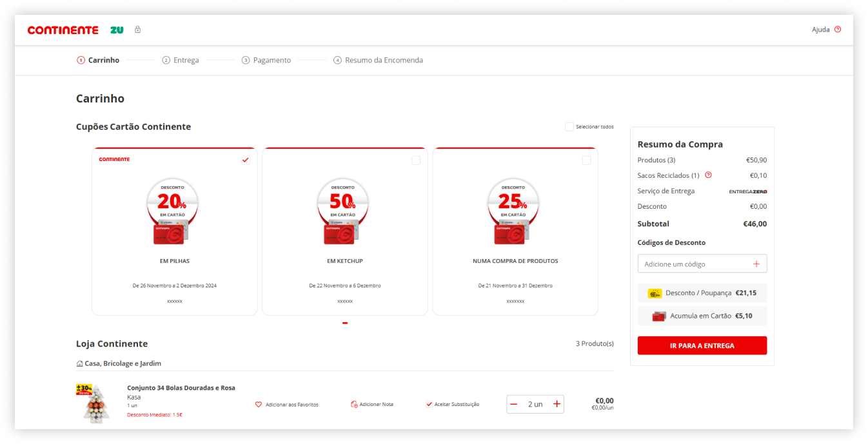Screen dimensions: 868x444
Task: Add discount code with plus icon
Action: coord(756,264)
